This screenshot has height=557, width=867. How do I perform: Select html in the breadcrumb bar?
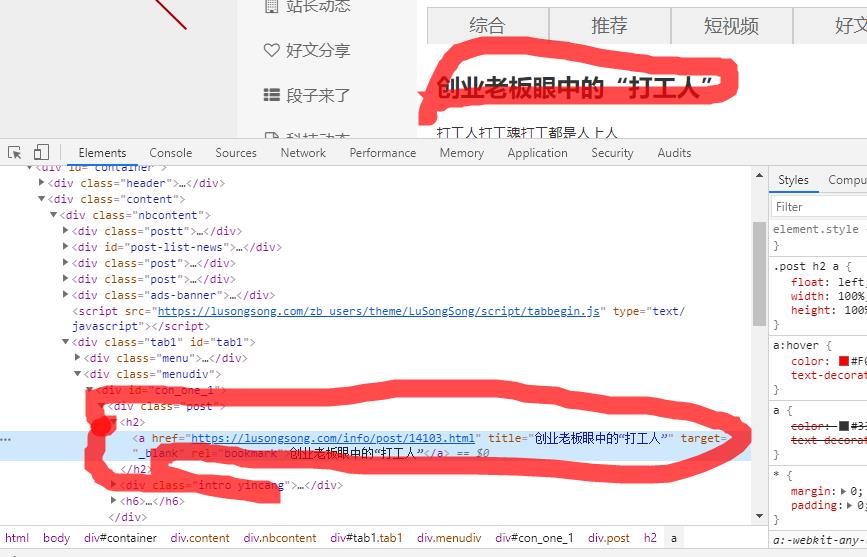pyautogui.click(x=17, y=538)
